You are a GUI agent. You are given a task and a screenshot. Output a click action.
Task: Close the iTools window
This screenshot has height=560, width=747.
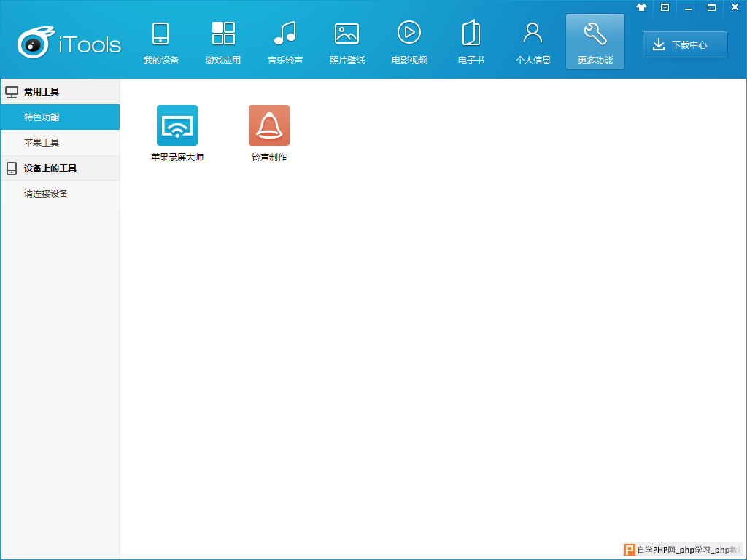pyautogui.click(x=735, y=7)
